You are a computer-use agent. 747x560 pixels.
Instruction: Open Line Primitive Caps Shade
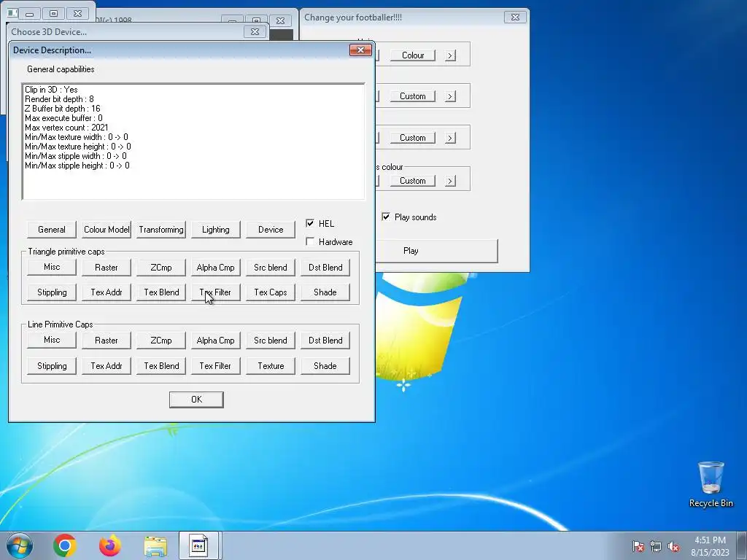coord(325,366)
